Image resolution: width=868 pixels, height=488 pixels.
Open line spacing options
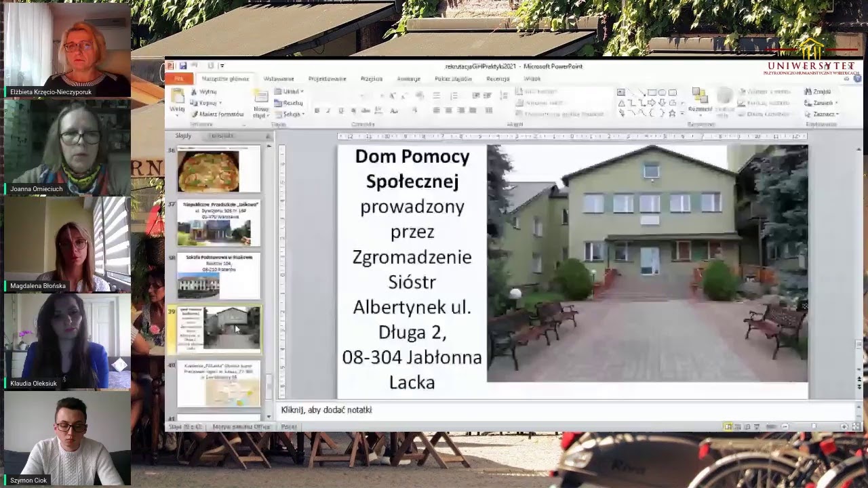click(505, 96)
